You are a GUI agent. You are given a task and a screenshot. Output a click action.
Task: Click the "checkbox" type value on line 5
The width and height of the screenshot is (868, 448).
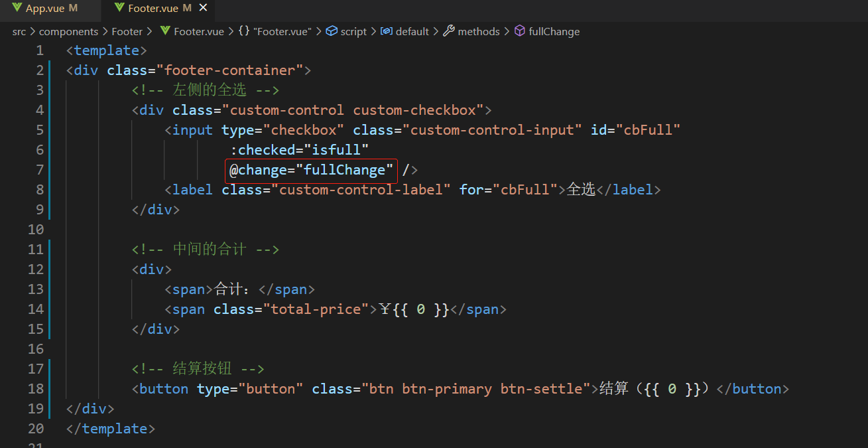303,130
